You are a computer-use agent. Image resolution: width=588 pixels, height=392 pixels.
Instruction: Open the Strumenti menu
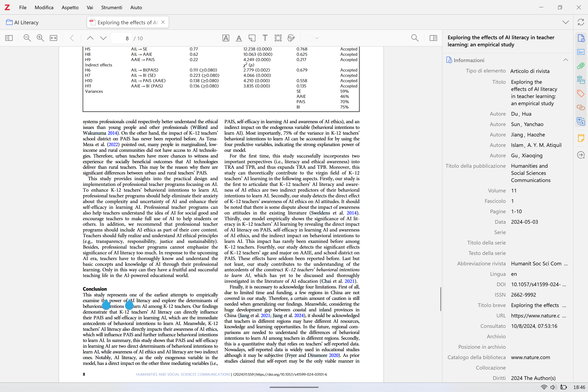pyautogui.click(x=112, y=8)
